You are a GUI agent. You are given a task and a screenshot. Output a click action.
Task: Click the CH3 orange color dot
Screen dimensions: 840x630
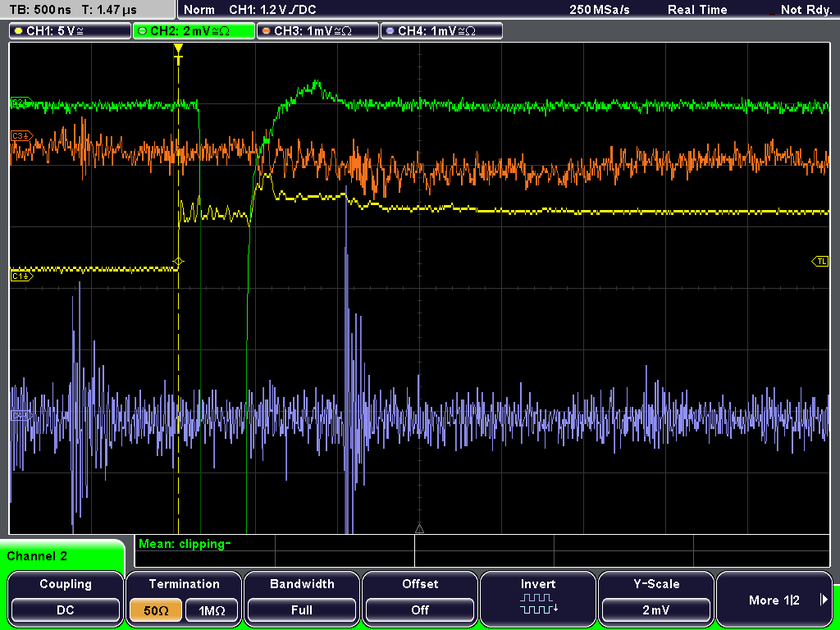(x=267, y=31)
